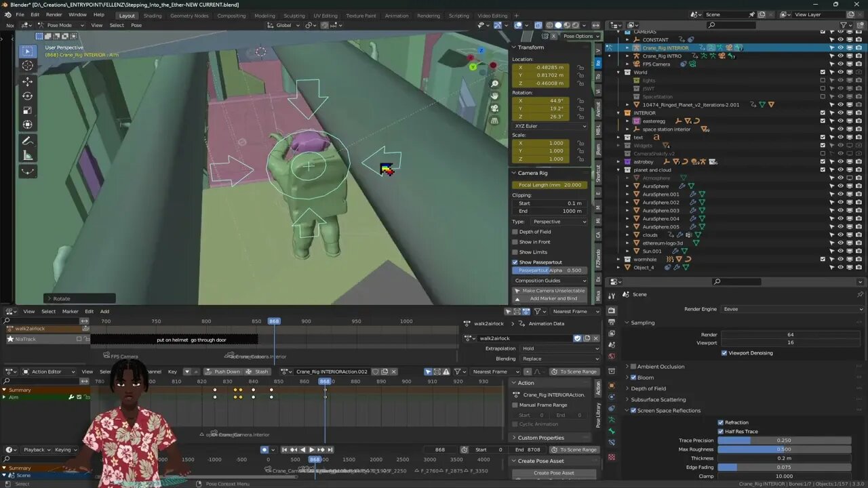Open camera Type Perspective dropdown

[559, 222]
